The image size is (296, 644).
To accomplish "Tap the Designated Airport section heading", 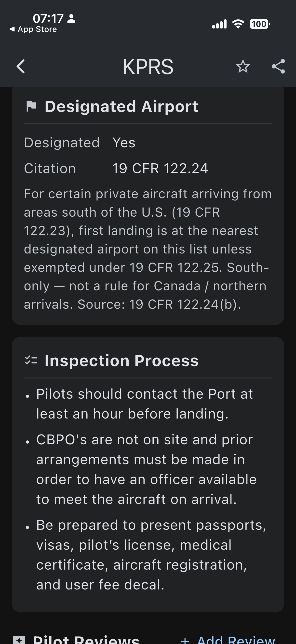I will point(121,107).
